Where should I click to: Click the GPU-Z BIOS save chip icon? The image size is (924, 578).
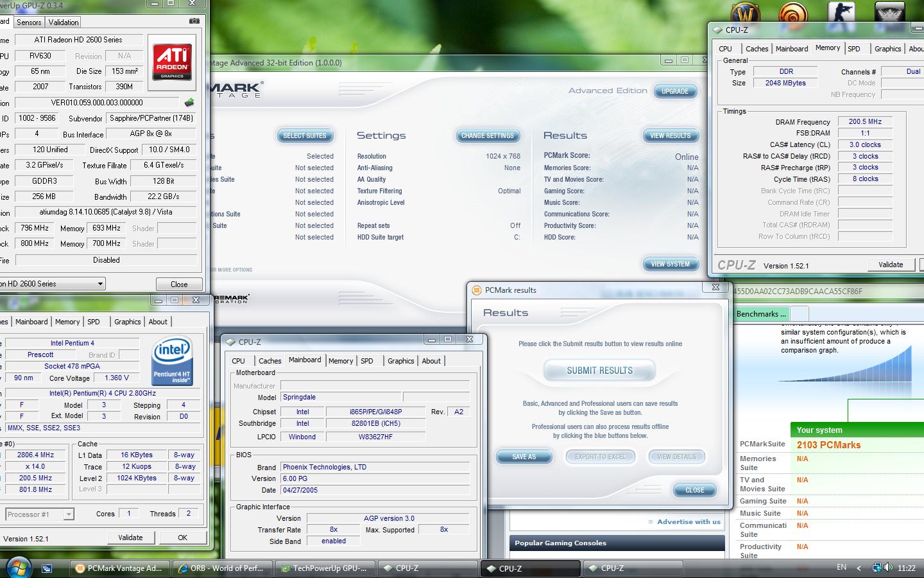(x=189, y=103)
